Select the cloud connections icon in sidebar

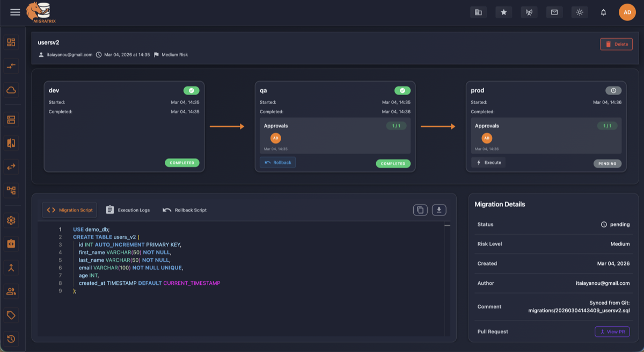pos(10,90)
